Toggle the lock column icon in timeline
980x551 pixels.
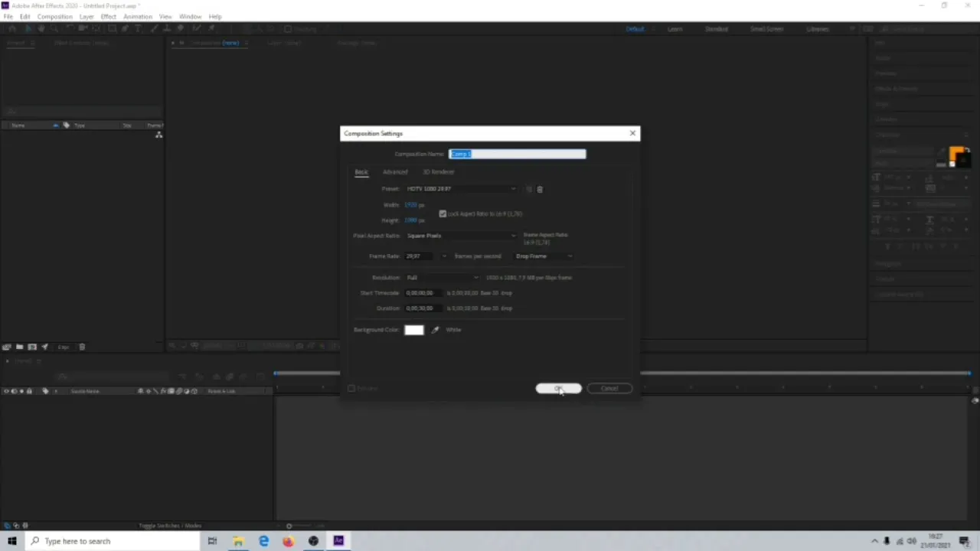tap(29, 391)
